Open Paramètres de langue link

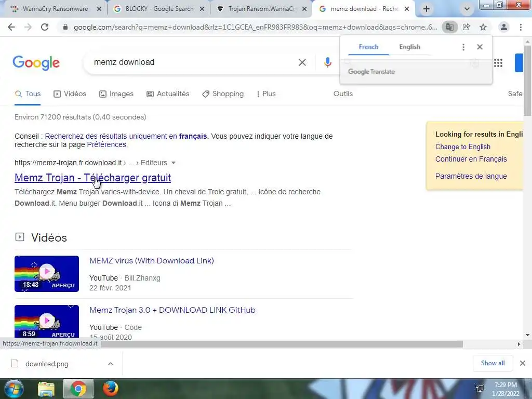click(x=471, y=176)
